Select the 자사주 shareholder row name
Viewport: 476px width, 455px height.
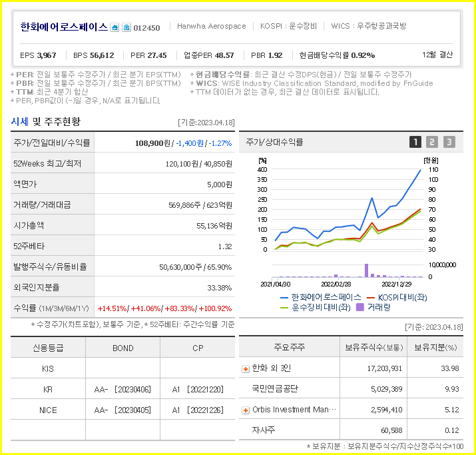(x=264, y=430)
